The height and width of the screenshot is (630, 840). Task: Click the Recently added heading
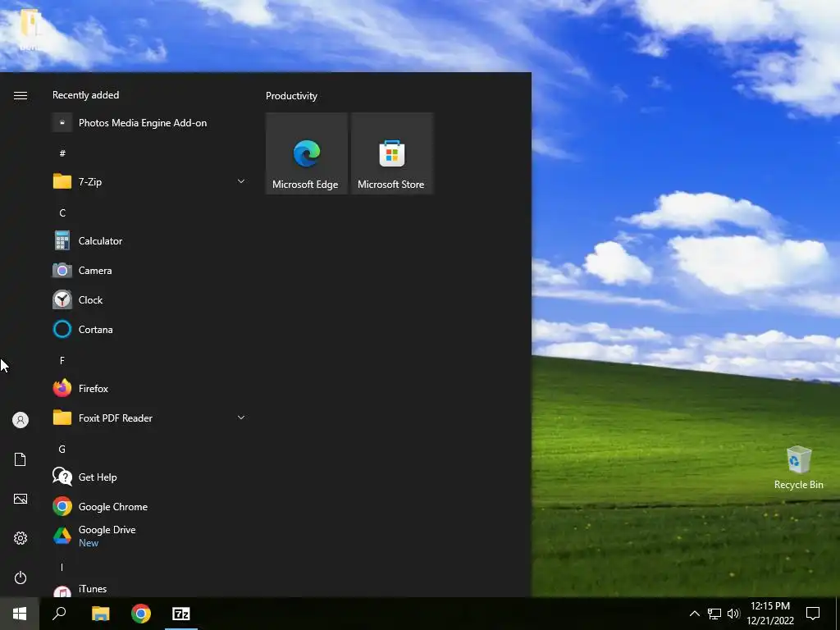coord(85,95)
